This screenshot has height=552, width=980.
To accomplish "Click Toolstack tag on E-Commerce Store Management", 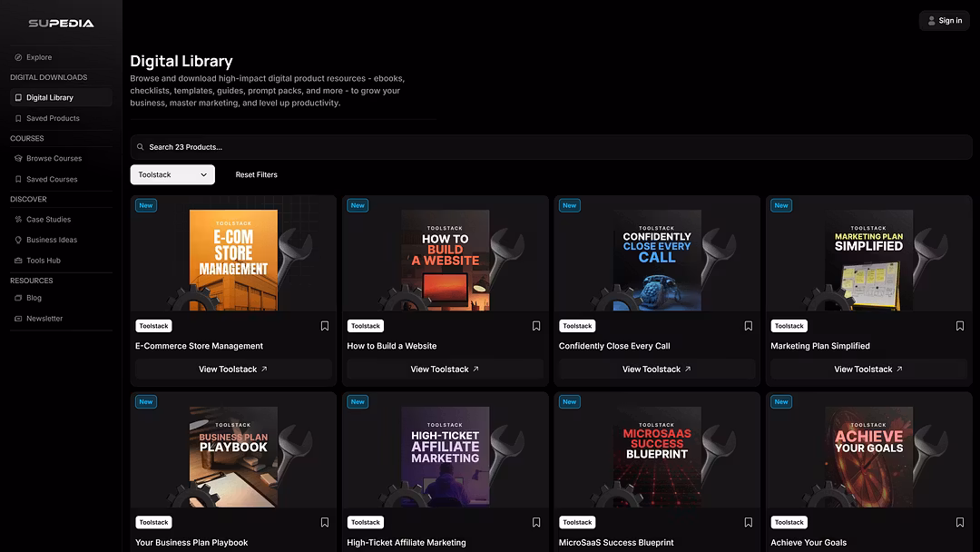I will 153,326.
